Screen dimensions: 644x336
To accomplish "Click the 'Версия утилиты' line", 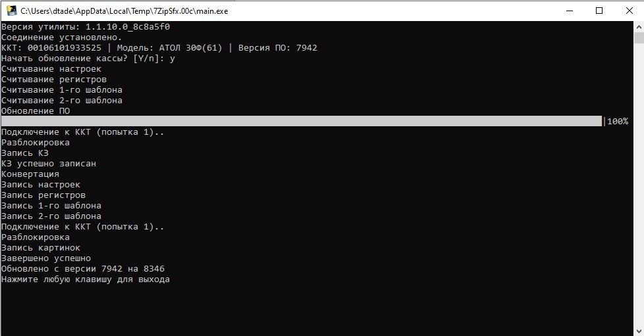I will 86,27.
